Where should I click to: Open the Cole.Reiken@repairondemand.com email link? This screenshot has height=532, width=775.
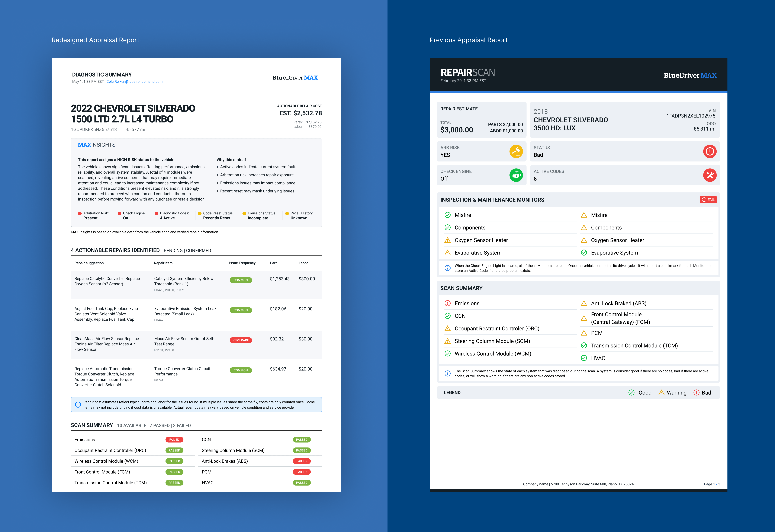134,82
